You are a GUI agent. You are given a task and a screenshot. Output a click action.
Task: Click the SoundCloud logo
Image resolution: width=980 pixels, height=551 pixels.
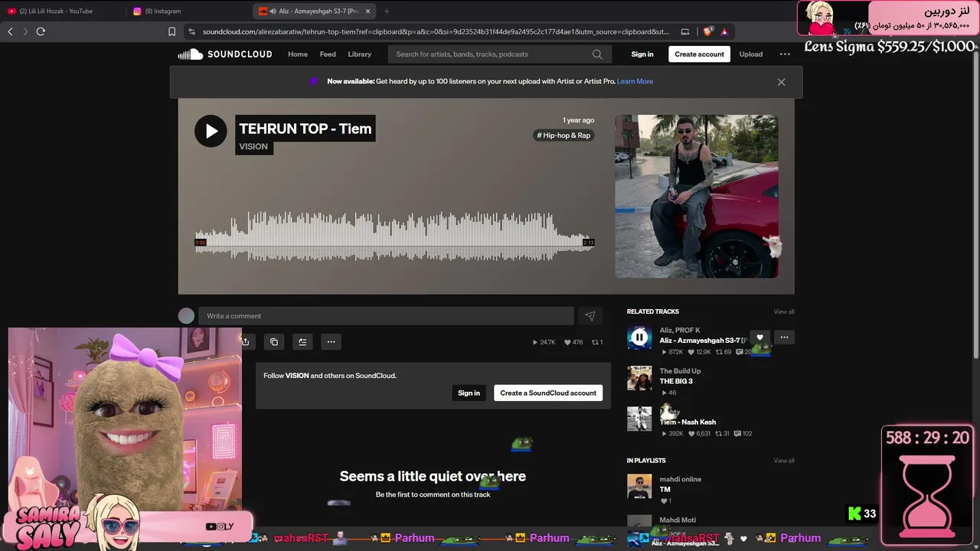[225, 54]
